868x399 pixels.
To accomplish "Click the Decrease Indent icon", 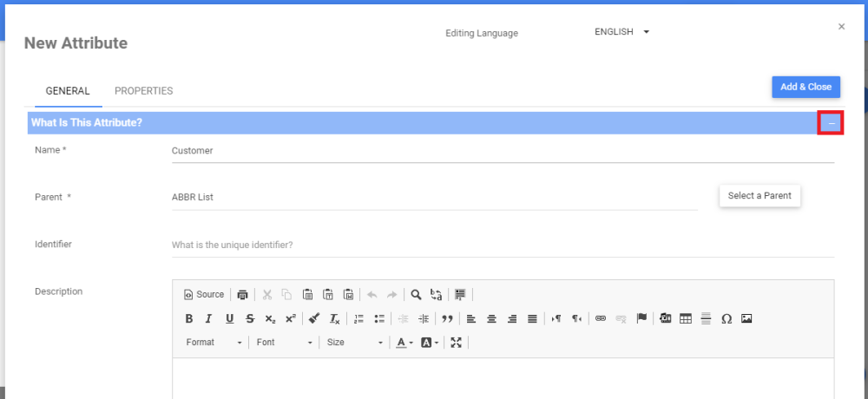I will pos(404,318).
